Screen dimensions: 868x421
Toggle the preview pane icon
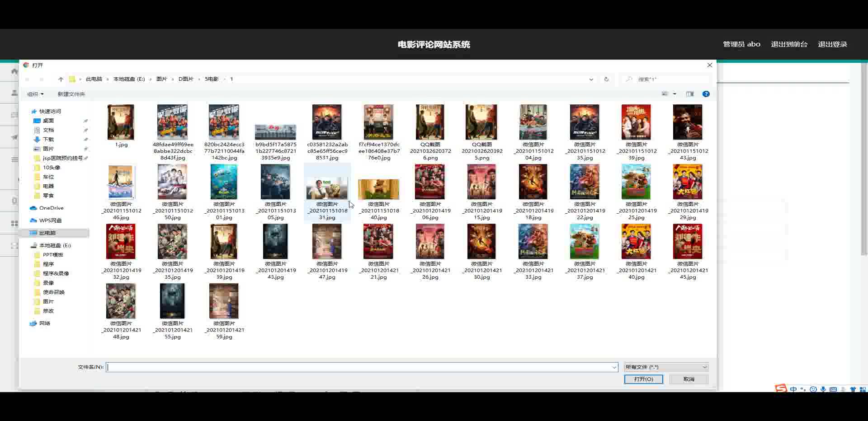coord(690,94)
